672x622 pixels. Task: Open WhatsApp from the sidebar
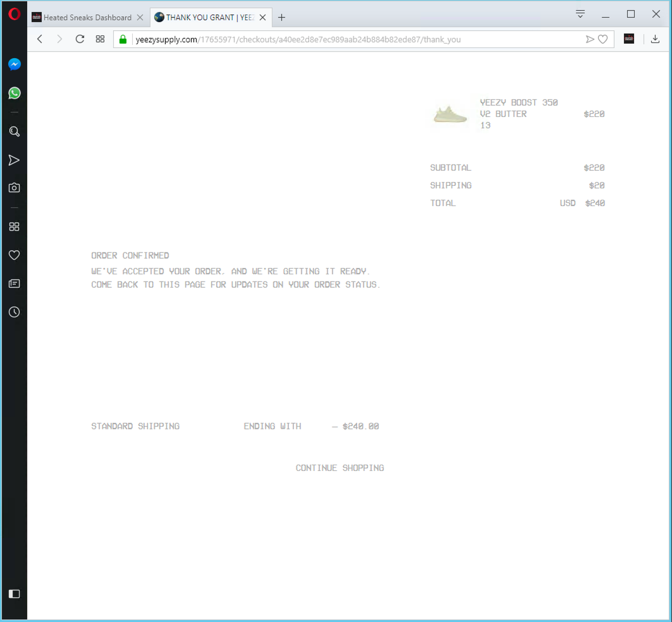coord(14,93)
